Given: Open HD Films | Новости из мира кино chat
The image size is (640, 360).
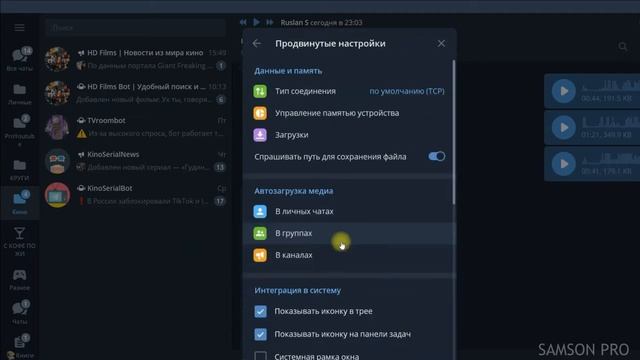Looking at the screenshot, I should click(x=136, y=59).
